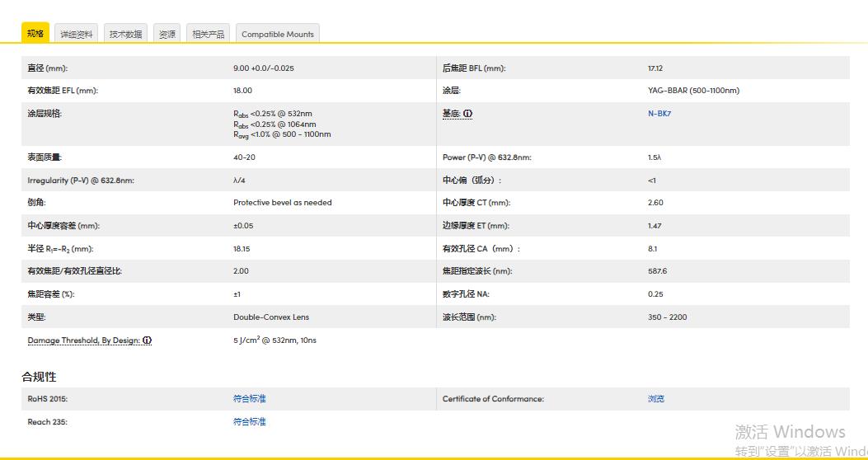Open the 技术数据 tab
868x460 pixels.
point(125,34)
